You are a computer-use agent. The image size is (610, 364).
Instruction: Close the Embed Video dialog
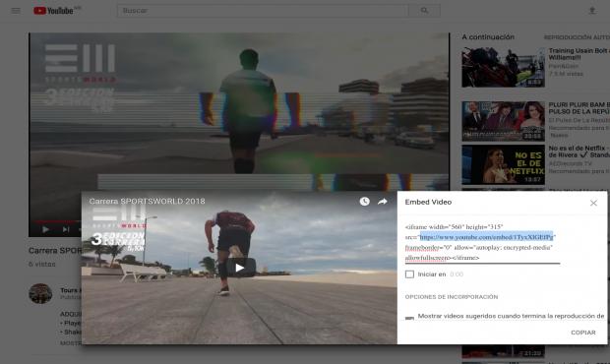point(593,203)
